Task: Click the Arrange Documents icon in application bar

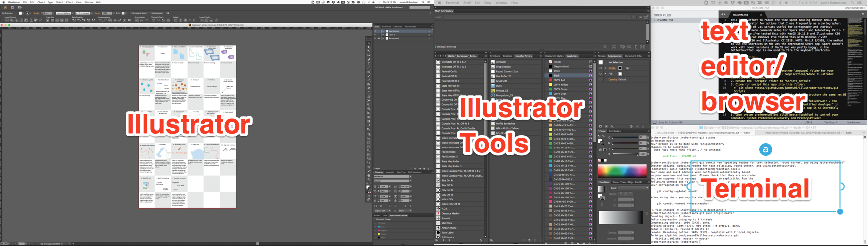Action: pyautogui.click(x=20, y=7)
